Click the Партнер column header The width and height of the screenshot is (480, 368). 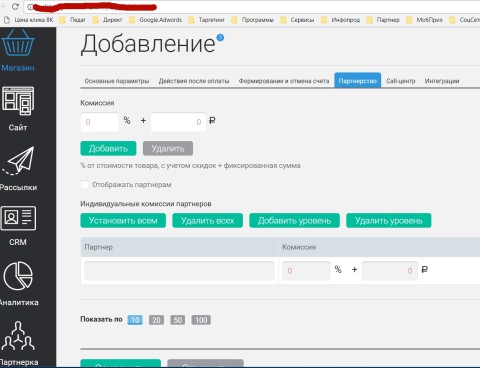(x=179, y=247)
